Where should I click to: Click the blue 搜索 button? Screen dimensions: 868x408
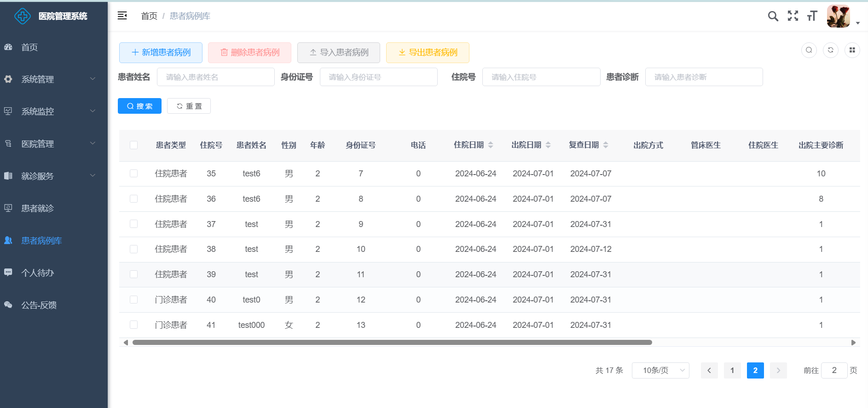coord(139,106)
